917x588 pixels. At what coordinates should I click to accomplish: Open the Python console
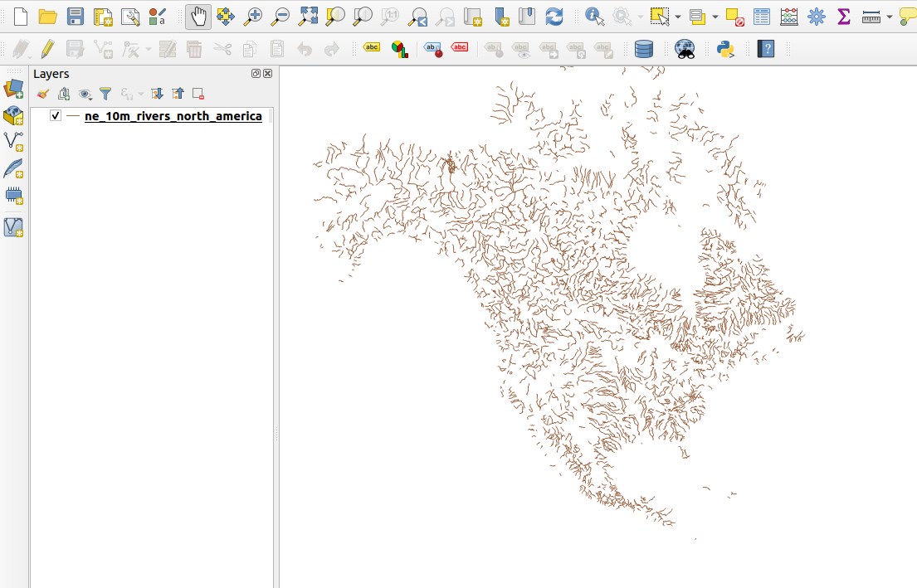click(x=726, y=50)
